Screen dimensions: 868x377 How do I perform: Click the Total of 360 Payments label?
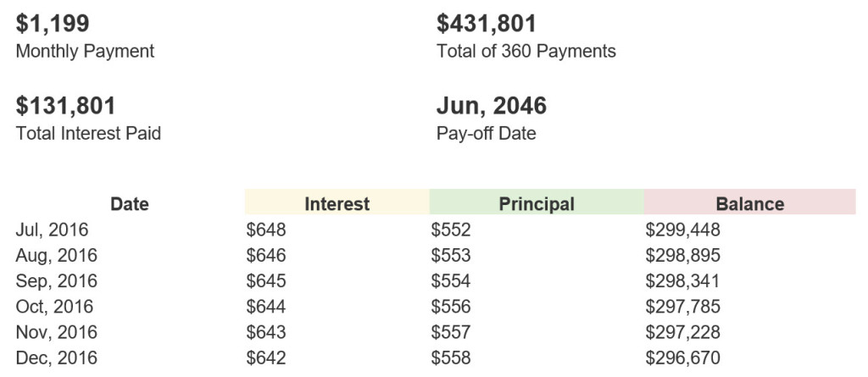point(526,52)
